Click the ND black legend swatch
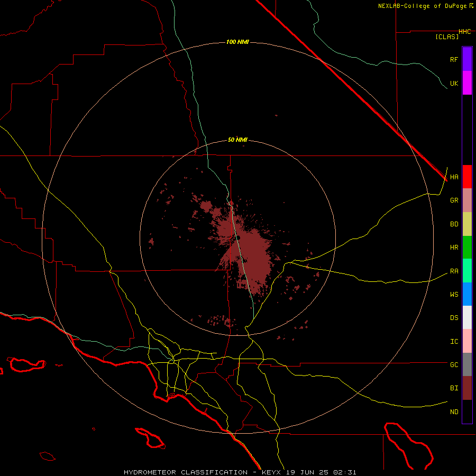The width and height of the screenshot is (476, 476). point(467,411)
